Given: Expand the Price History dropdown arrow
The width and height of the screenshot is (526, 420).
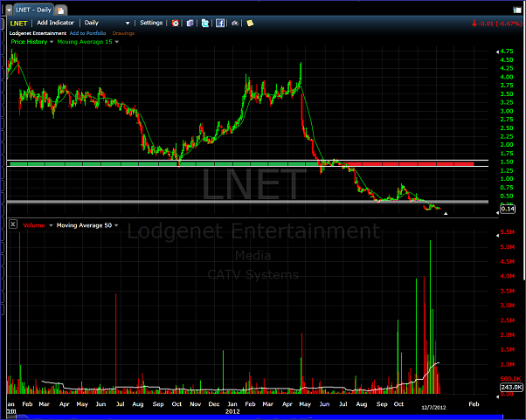Looking at the screenshot, I should (x=52, y=42).
